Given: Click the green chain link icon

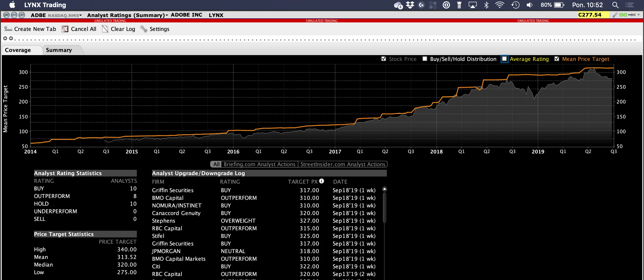Looking at the screenshot, I should (623, 15).
